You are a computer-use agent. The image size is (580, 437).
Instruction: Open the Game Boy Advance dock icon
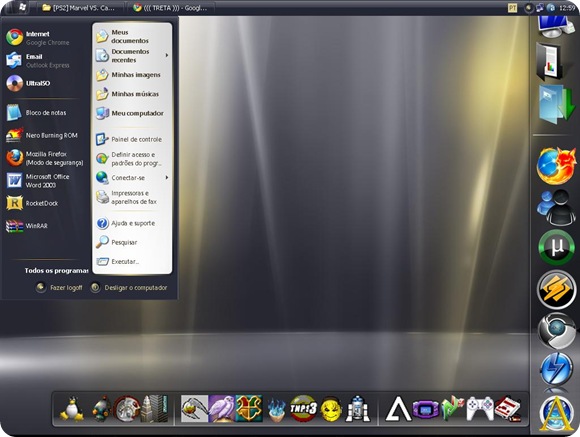[425, 409]
